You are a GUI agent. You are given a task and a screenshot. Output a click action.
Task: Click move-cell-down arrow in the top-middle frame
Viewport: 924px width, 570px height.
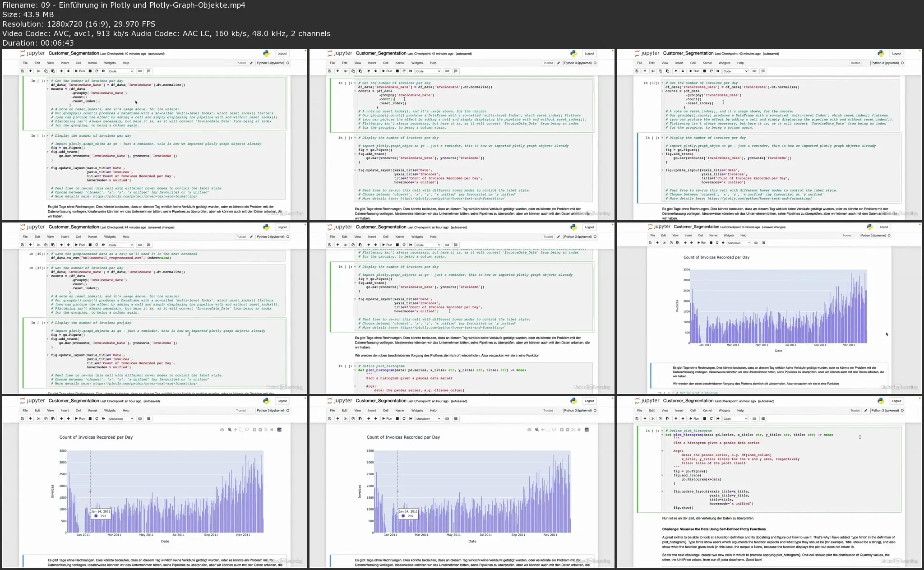point(376,71)
